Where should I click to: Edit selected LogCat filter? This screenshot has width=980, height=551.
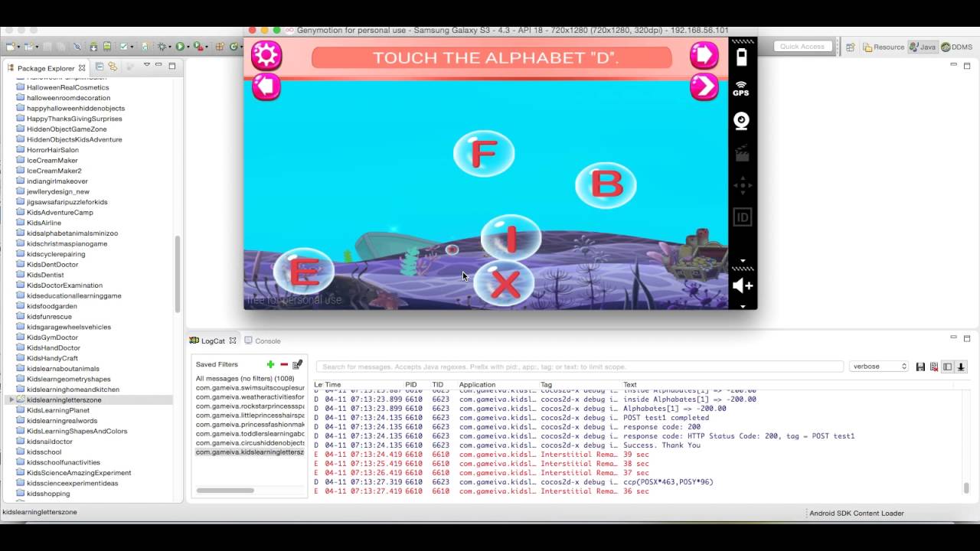tap(298, 364)
